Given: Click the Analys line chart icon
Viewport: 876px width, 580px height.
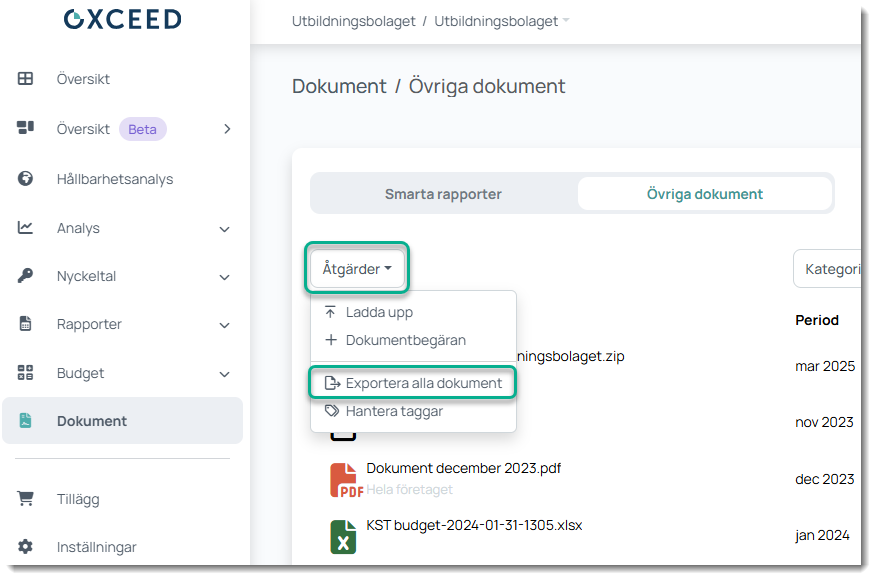Looking at the screenshot, I should (x=26, y=228).
